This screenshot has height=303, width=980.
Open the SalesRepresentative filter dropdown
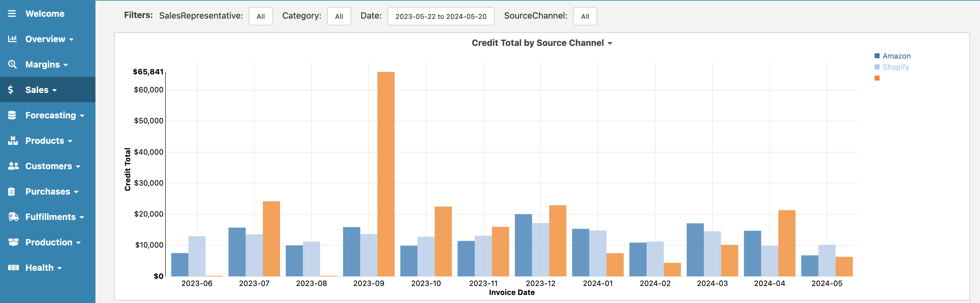pyautogui.click(x=261, y=16)
